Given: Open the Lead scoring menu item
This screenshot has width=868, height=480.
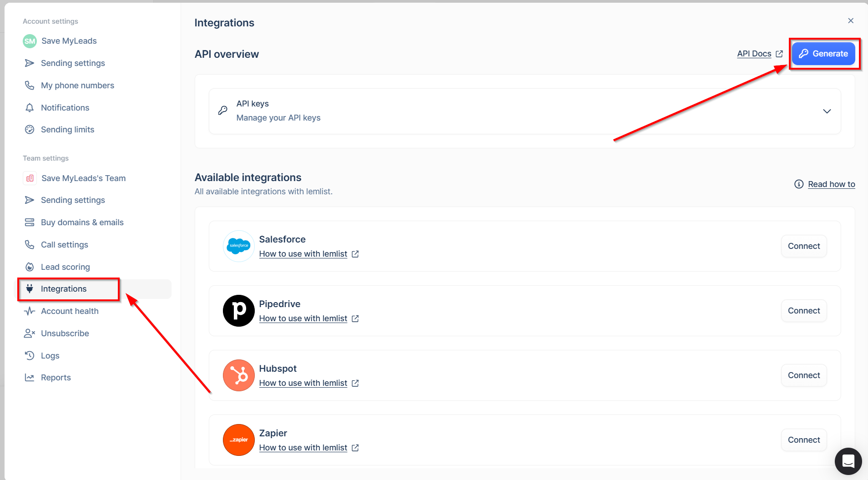Looking at the screenshot, I should [x=65, y=267].
